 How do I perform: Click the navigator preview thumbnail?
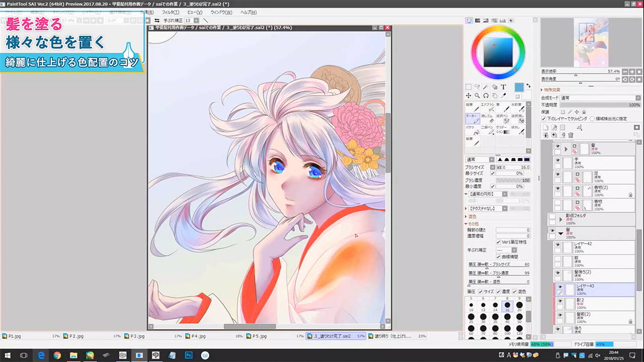591,43
